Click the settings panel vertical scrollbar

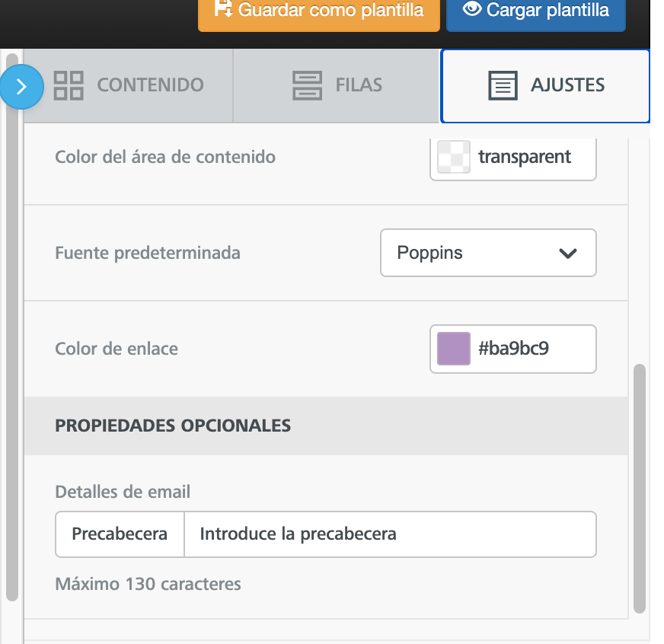click(639, 487)
